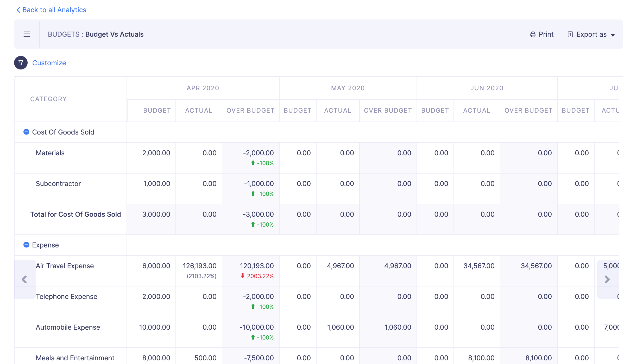Screen dimensions: 630x364
Task: Select the MAY 2020 column header
Action: [x=348, y=88]
